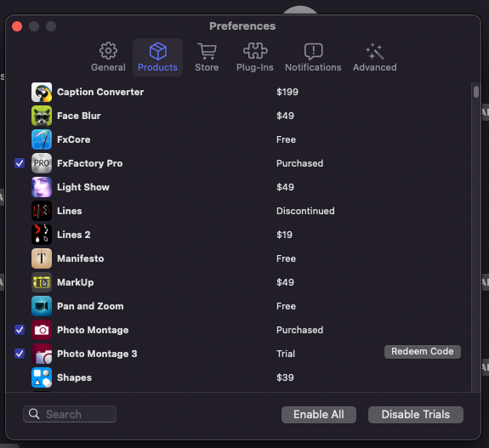Click the Free label of Manifesto

point(286,258)
